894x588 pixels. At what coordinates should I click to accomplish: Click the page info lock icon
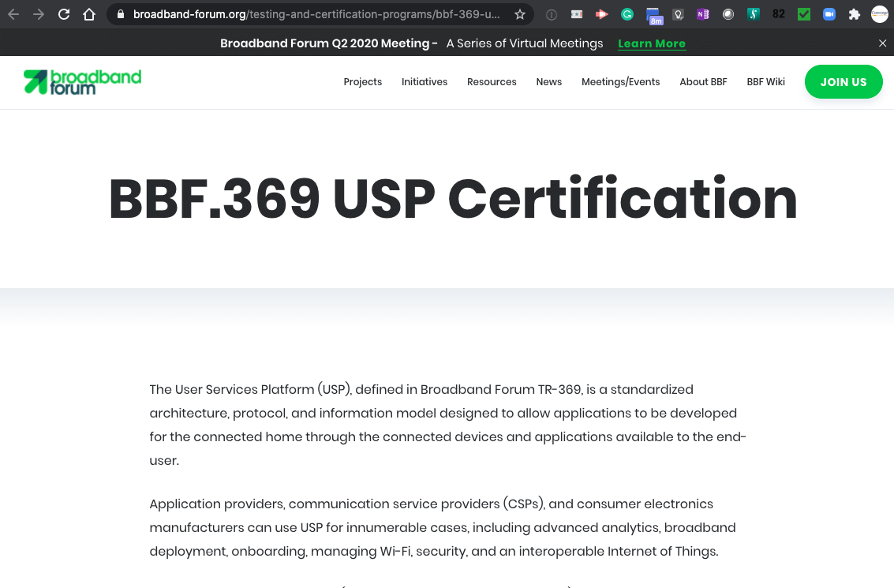click(119, 13)
